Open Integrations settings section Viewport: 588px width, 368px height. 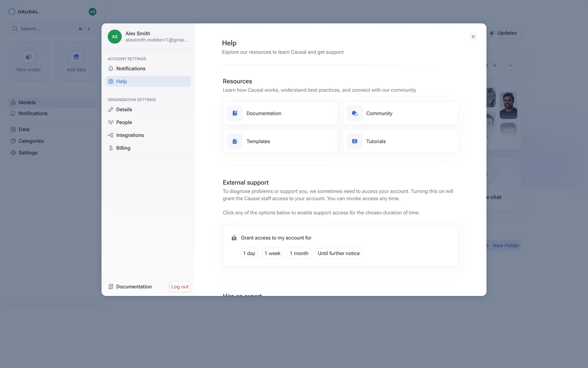(130, 135)
